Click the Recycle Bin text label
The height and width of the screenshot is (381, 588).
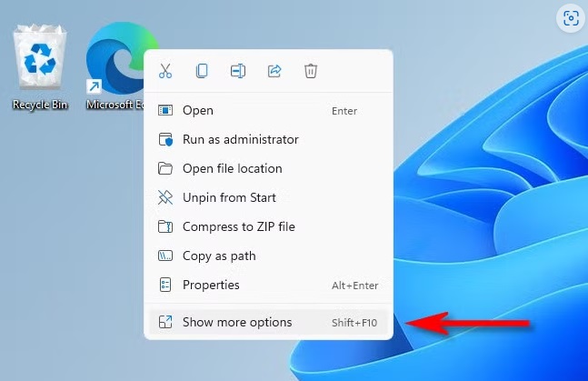[40, 105]
